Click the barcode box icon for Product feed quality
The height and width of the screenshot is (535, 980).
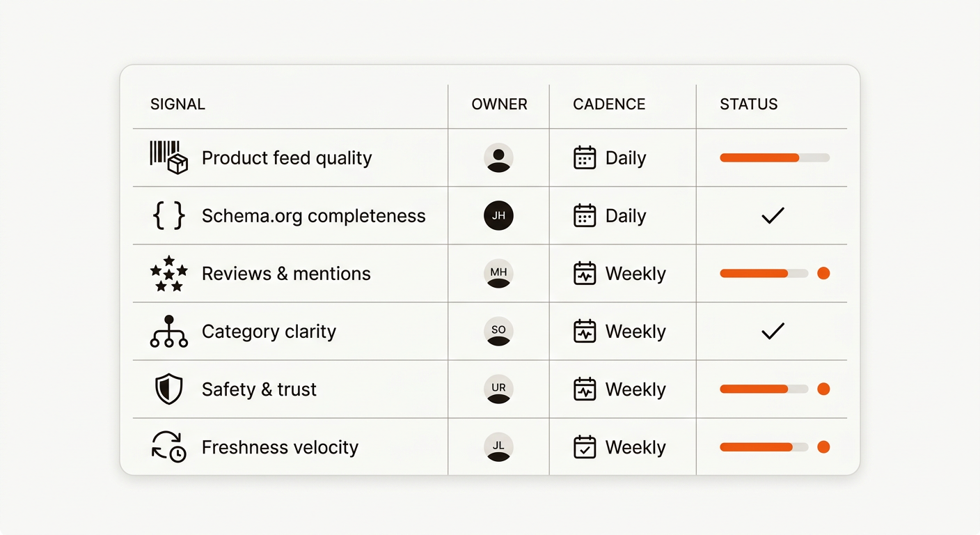click(169, 157)
